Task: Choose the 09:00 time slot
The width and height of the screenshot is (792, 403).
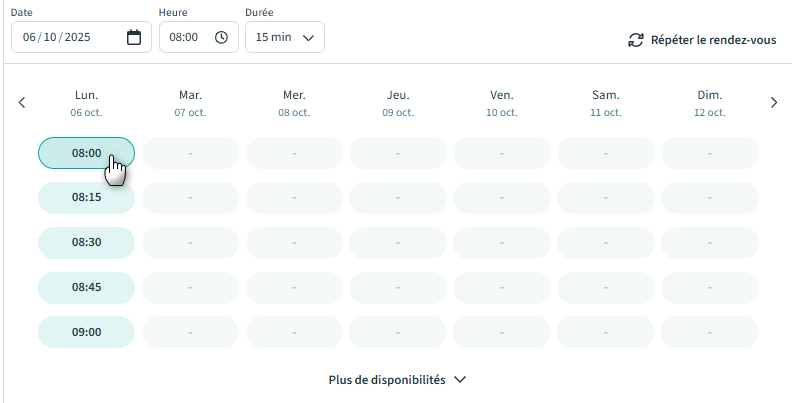Action: [86, 332]
